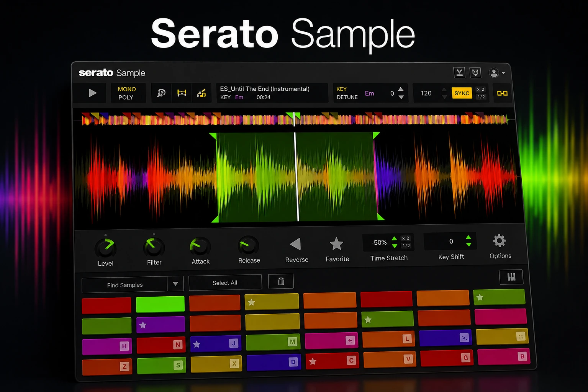Screen dimensions: 588x392
Task: Click the -50% Time Stretch value
Action: (379, 242)
